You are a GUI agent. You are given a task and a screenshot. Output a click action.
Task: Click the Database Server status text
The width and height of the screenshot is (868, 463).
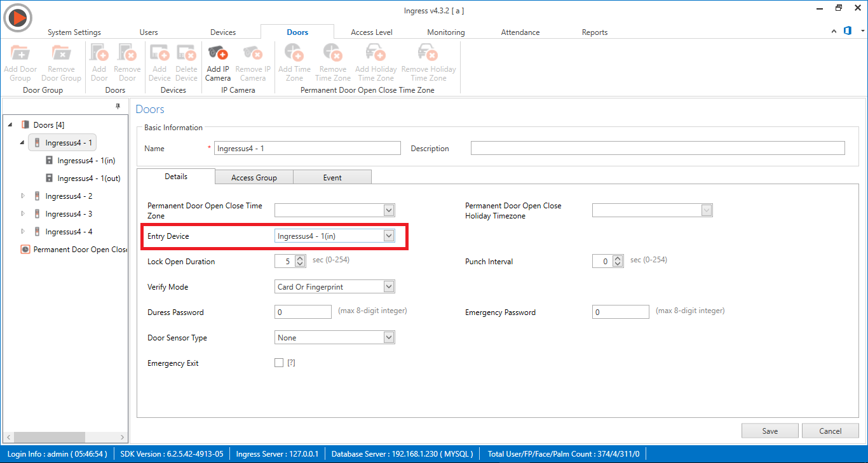point(402,454)
